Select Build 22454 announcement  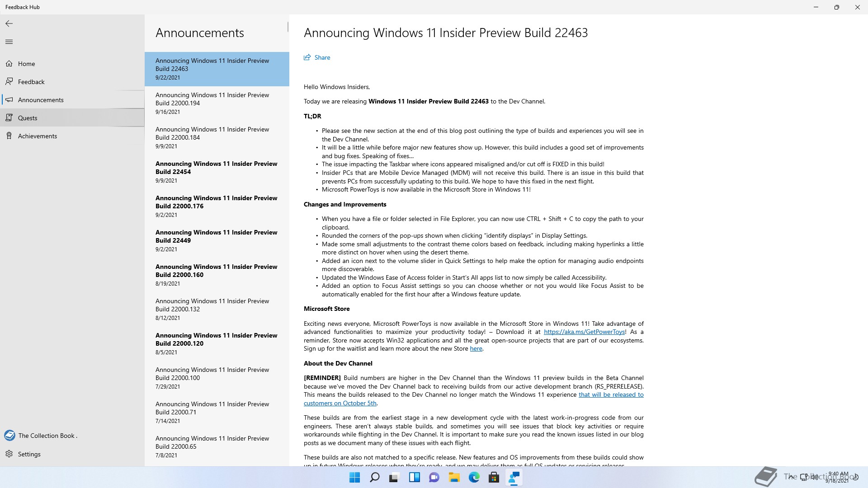[x=217, y=172]
